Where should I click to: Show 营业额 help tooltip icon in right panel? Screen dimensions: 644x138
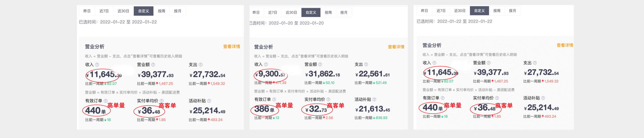pyautogui.click(x=489, y=63)
